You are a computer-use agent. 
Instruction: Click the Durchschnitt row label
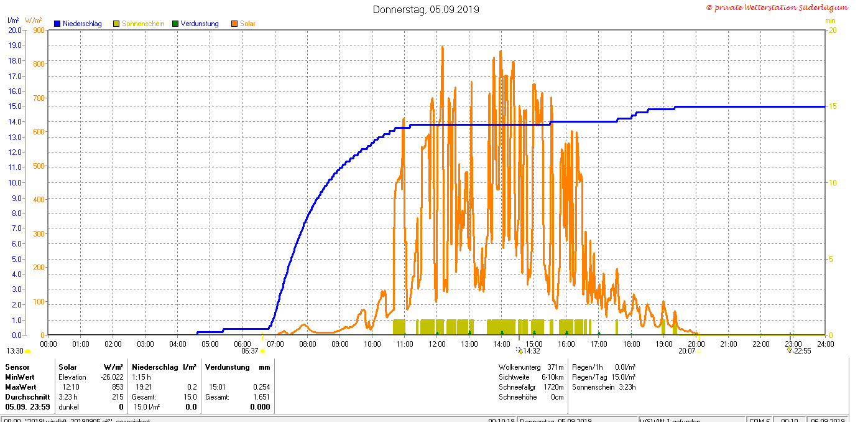click(x=28, y=397)
